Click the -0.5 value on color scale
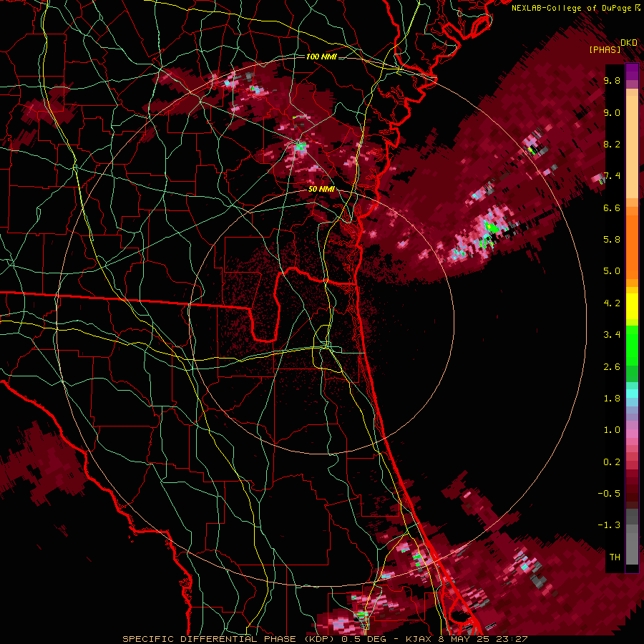The image size is (644, 644). coord(609,494)
